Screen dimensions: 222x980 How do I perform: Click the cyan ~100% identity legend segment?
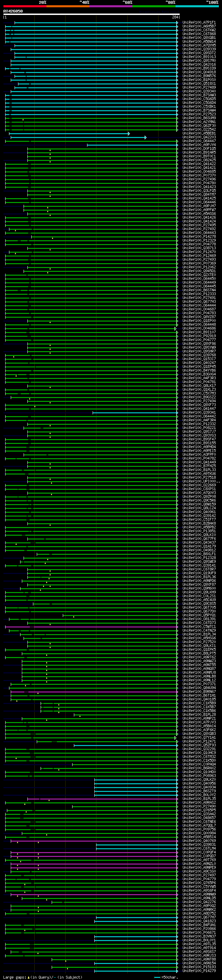[197, 6]
